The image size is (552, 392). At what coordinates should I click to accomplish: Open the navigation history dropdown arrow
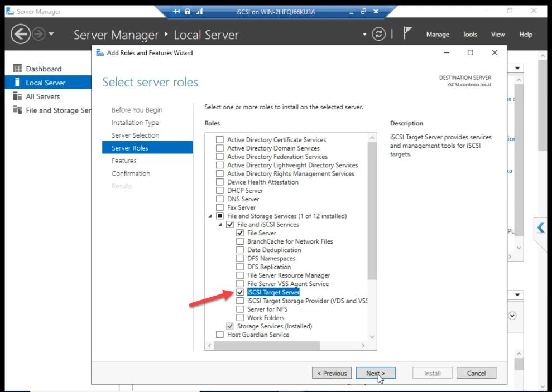click(x=51, y=34)
